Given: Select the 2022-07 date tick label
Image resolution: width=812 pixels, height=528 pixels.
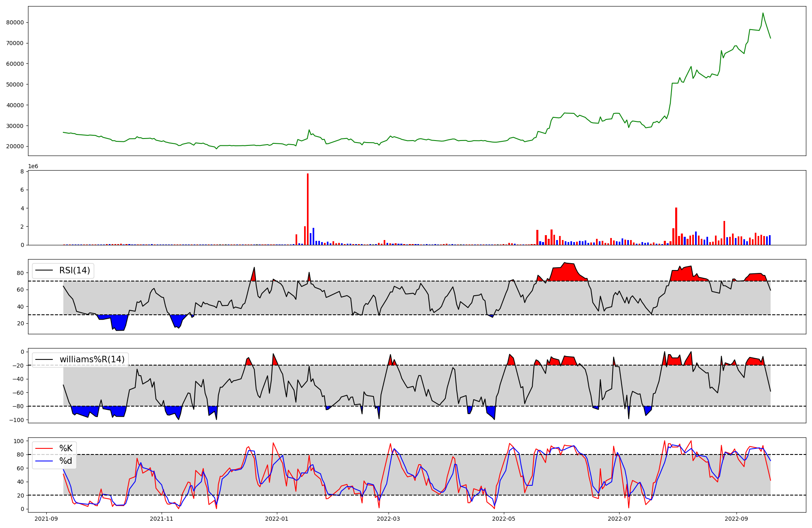Looking at the screenshot, I should [619, 519].
